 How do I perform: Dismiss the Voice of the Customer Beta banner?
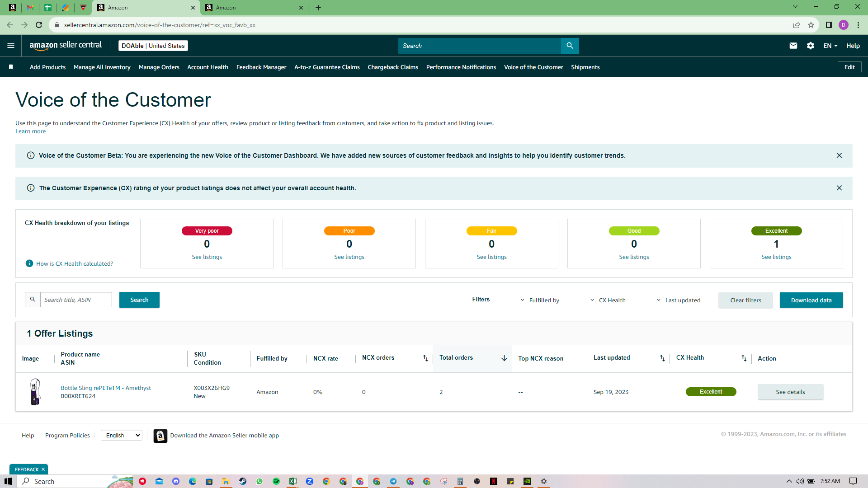[839, 155]
